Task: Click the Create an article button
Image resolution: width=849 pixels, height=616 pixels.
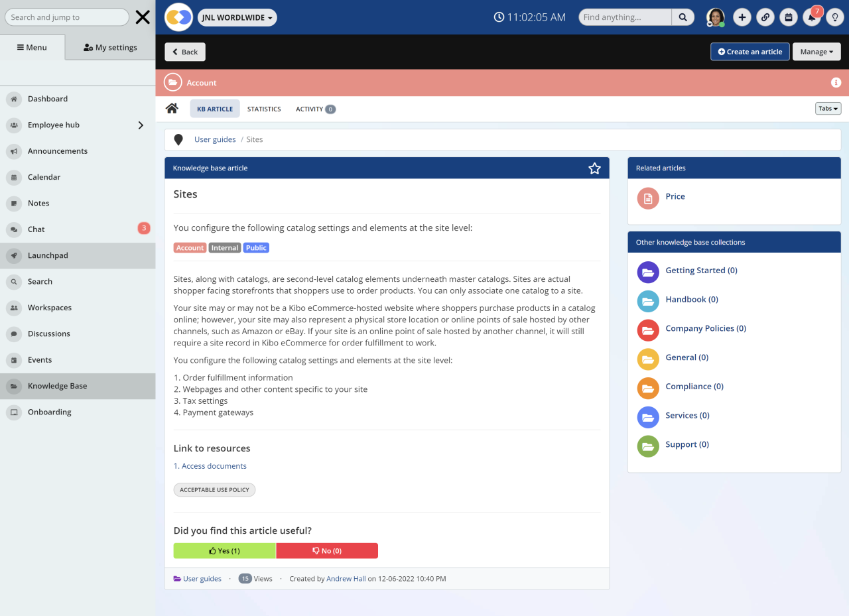Action: pos(750,51)
